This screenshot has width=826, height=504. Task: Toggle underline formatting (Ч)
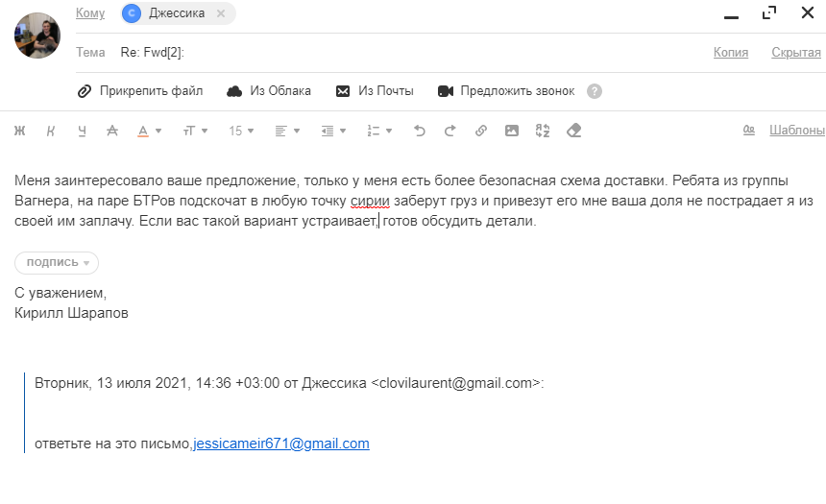pyautogui.click(x=82, y=131)
